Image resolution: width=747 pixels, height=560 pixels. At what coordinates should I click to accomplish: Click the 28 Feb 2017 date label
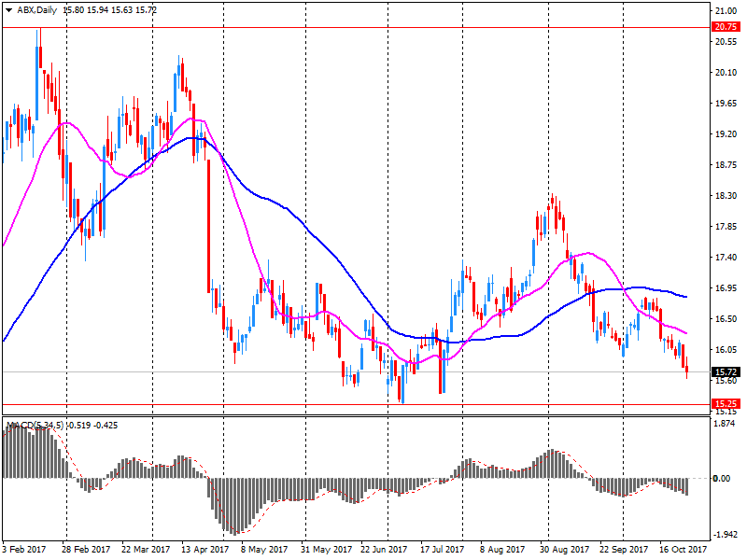(x=86, y=550)
